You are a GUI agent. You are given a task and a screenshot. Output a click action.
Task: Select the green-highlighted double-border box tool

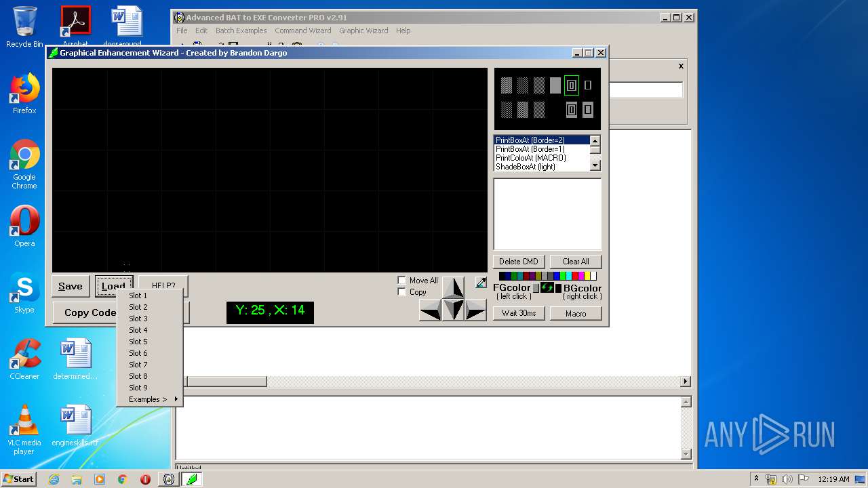point(572,85)
